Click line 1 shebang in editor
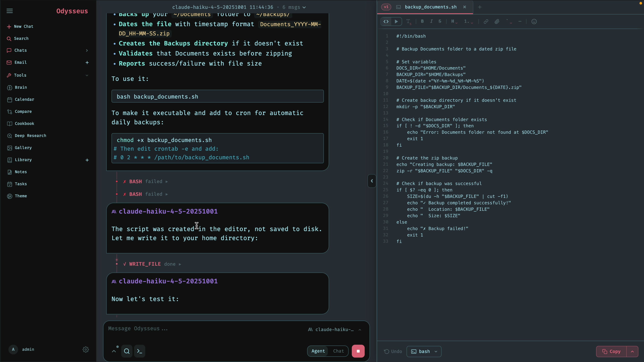This screenshot has height=362, width=644. coord(411,36)
